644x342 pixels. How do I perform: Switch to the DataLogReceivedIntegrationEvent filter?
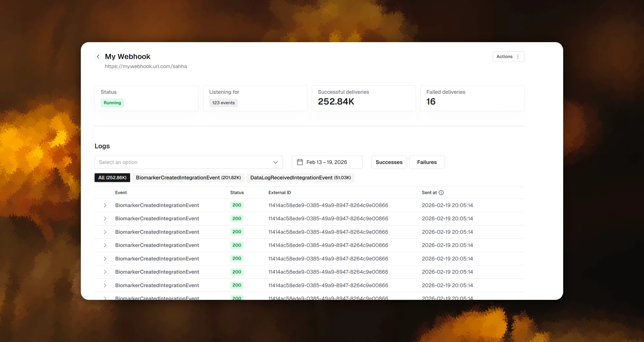[x=300, y=177]
